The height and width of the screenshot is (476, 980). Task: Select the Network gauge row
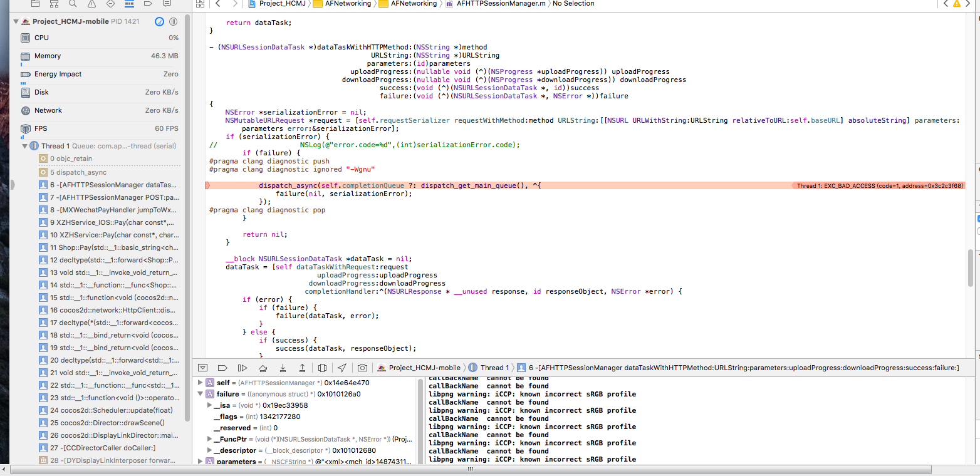(100, 110)
